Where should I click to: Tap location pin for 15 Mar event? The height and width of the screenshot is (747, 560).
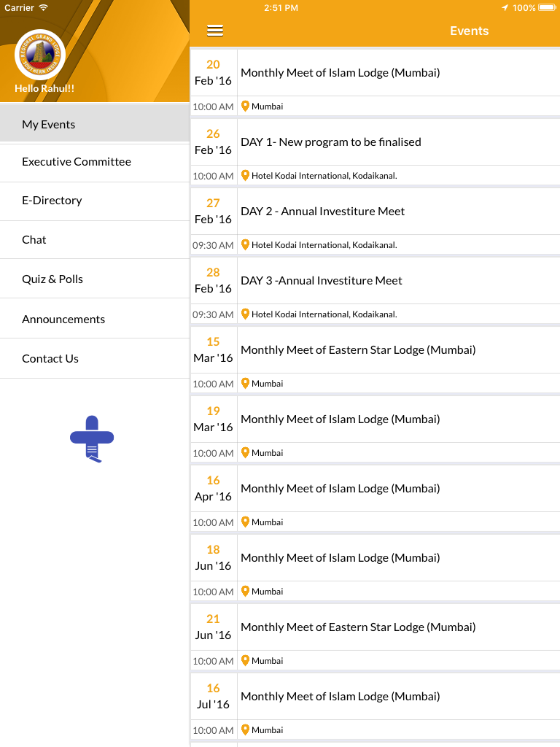tap(245, 383)
